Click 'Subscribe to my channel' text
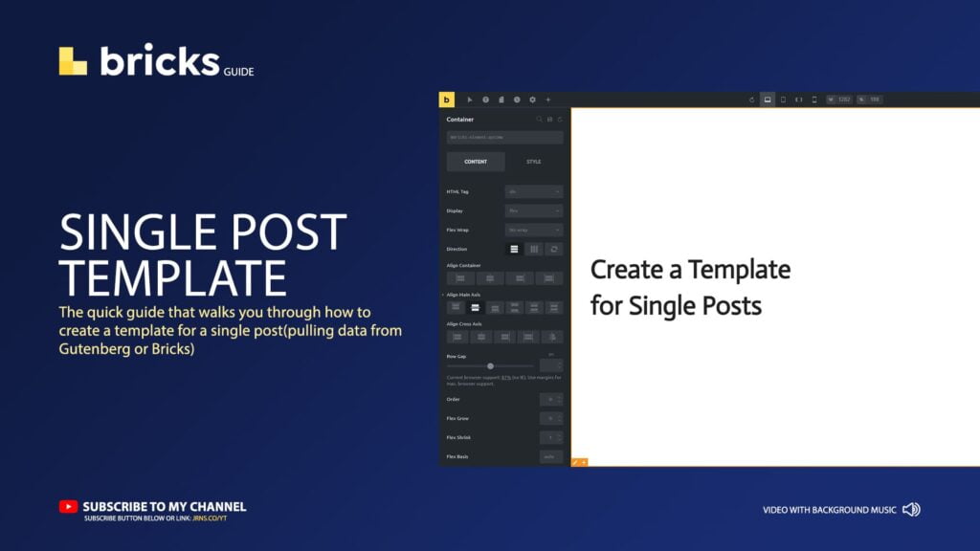 (x=165, y=507)
